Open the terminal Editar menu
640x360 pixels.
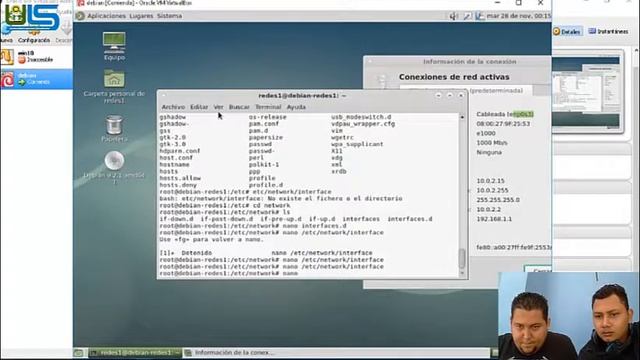click(199, 107)
